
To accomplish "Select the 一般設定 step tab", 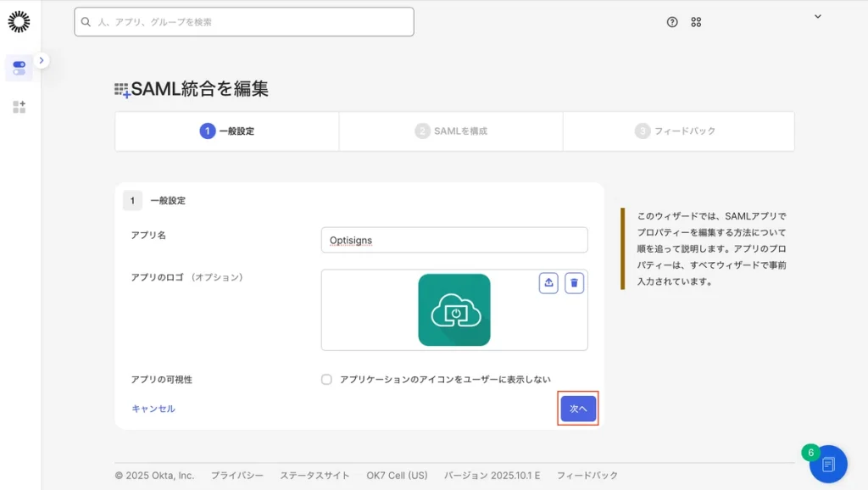I will 227,131.
